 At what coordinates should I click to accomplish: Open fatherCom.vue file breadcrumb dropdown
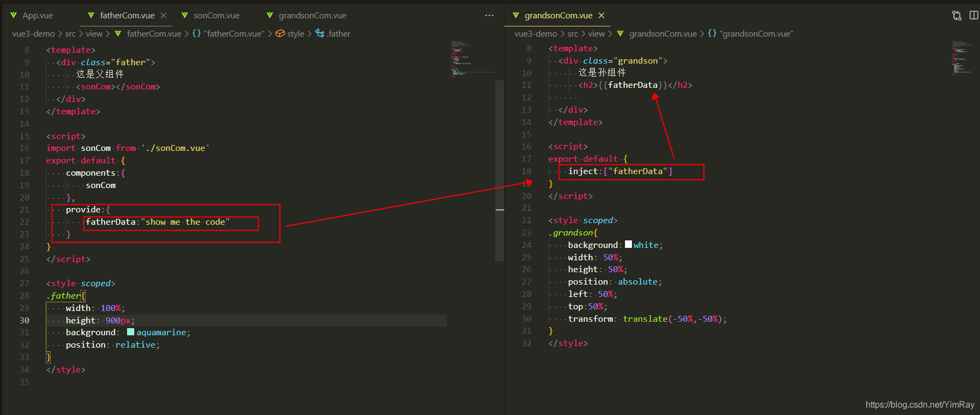click(154, 33)
